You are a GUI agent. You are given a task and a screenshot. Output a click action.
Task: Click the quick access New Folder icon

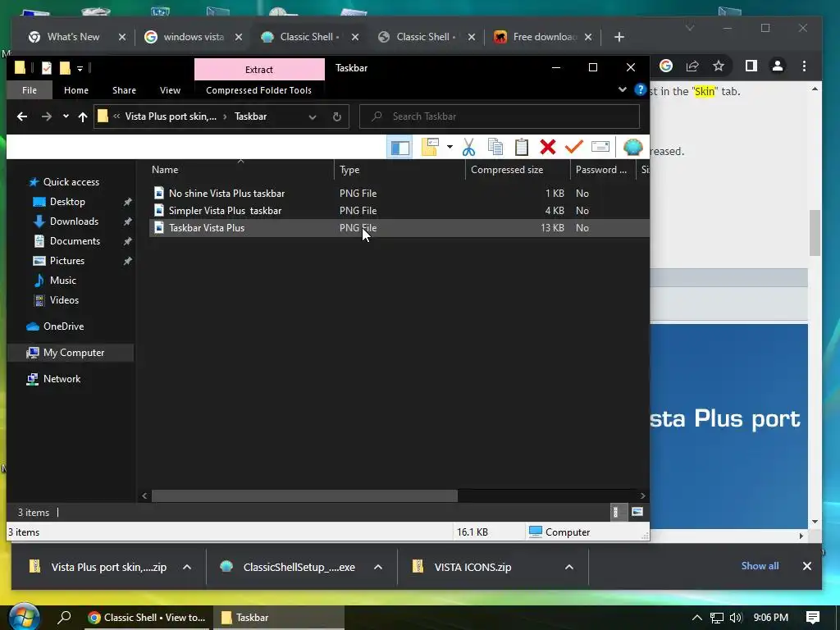[65, 67]
